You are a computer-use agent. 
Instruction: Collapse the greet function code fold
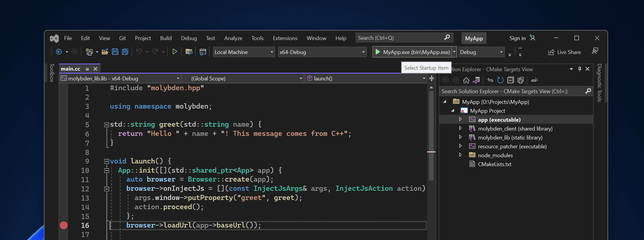[106, 125]
